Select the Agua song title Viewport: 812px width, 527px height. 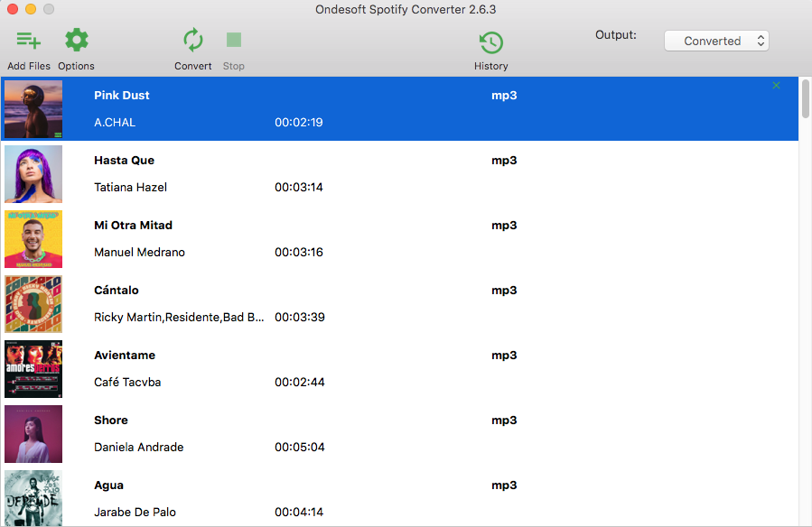tap(108, 485)
